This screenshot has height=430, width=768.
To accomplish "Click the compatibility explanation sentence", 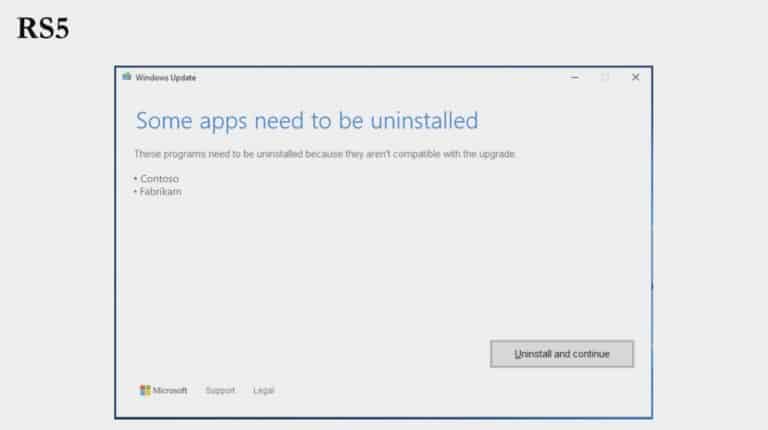I will (x=325, y=154).
